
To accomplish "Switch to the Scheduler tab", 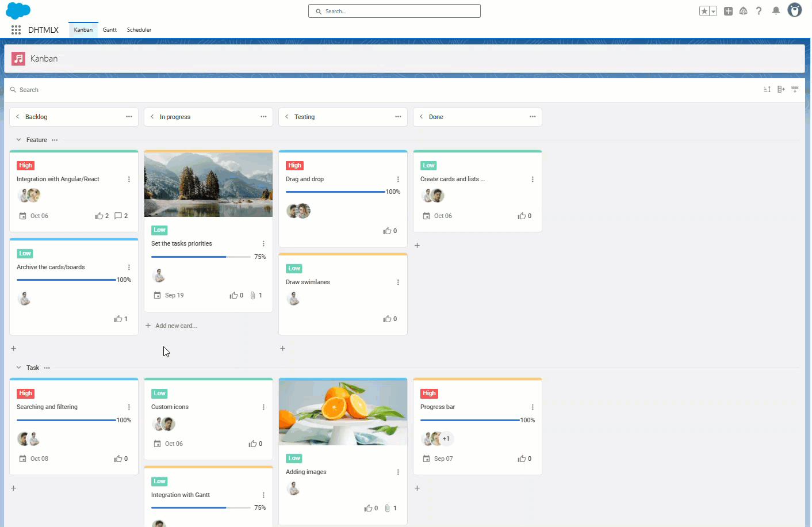I will coord(139,30).
